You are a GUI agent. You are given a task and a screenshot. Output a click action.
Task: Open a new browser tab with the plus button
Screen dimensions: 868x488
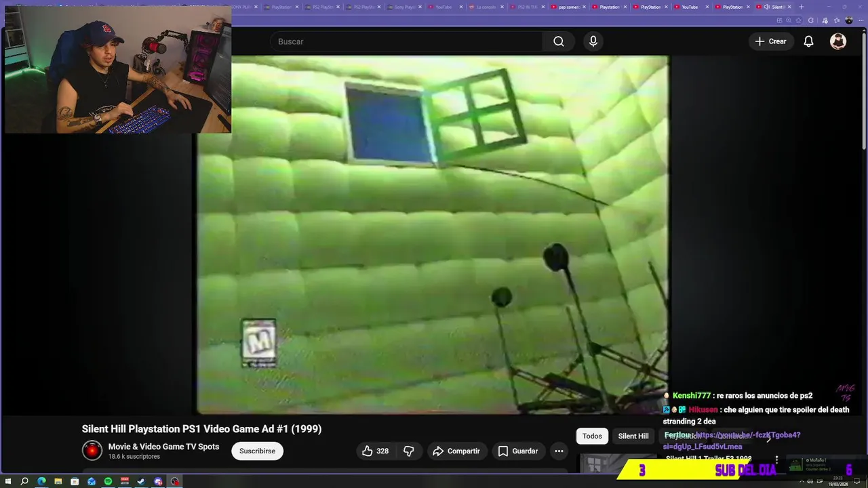802,7
